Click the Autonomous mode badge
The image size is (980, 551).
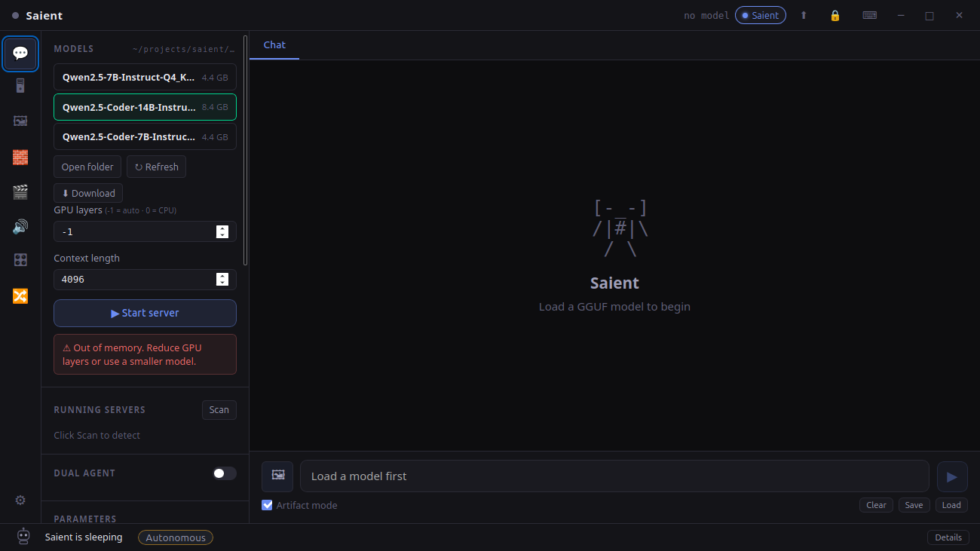[x=176, y=537]
